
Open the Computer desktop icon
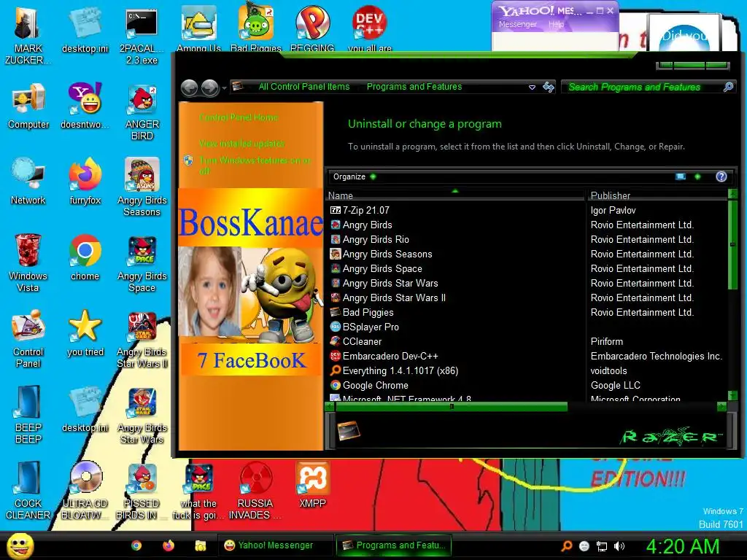28,106
